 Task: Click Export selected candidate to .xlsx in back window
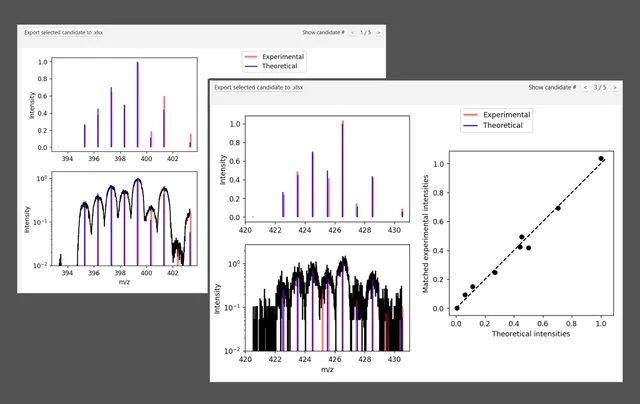tap(63, 32)
